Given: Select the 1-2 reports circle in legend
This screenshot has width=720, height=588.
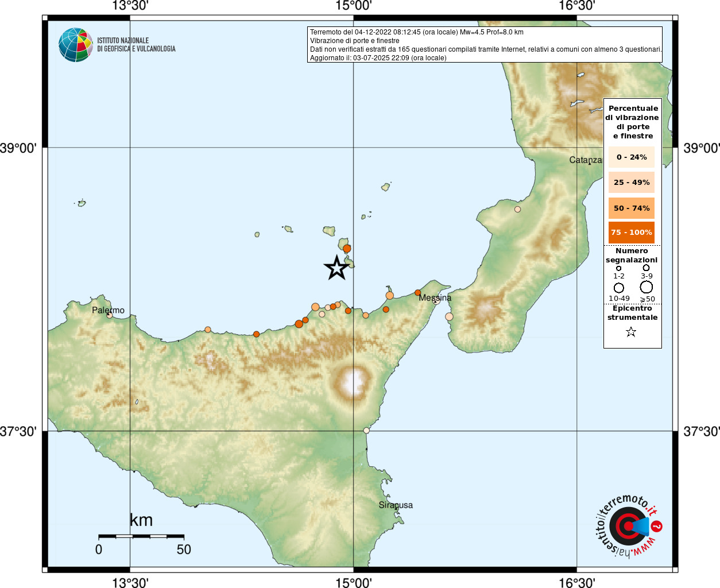Looking at the screenshot, I should 618,268.
